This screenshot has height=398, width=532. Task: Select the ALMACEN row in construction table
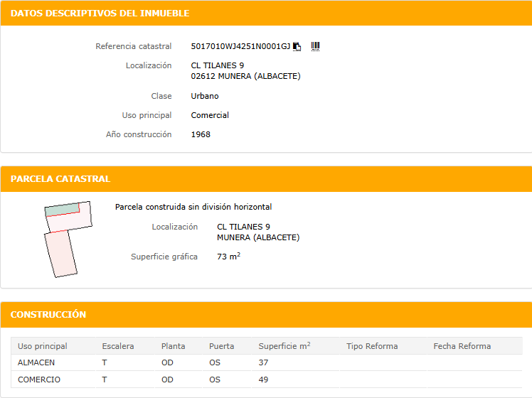tap(37, 362)
